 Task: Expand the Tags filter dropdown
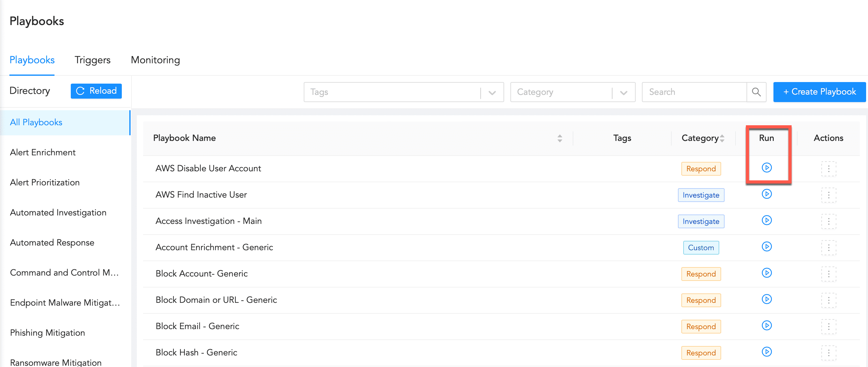pyautogui.click(x=492, y=92)
